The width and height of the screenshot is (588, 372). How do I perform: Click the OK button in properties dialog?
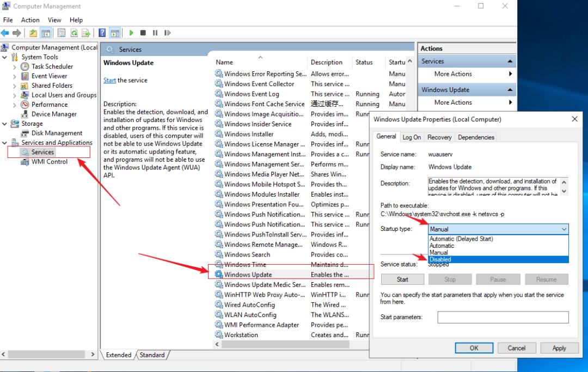tap(474, 348)
